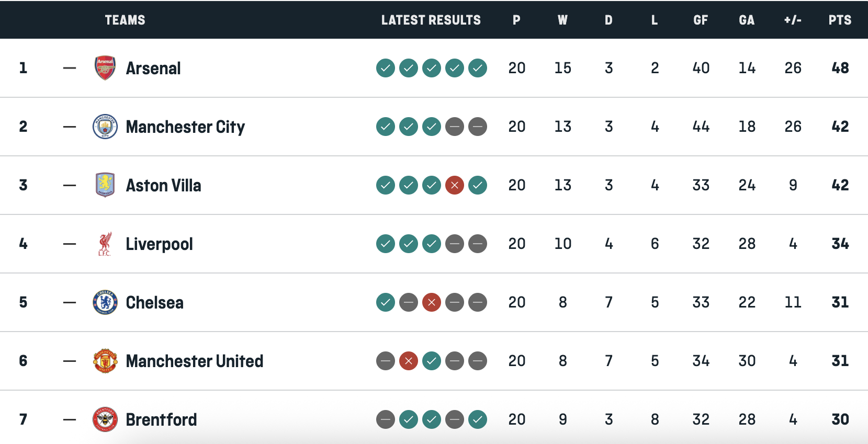This screenshot has width=868, height=444.
Task: Click the TEAMS column header
Action: [x=125, y=20]
